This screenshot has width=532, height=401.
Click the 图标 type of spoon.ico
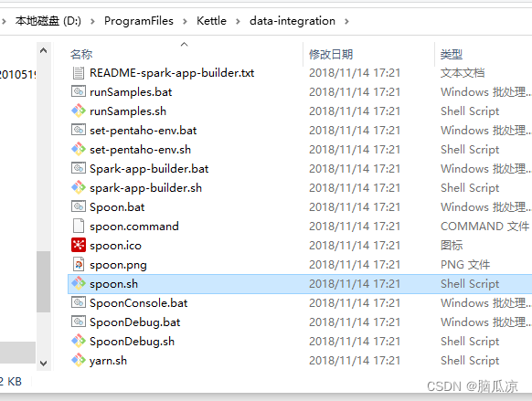point(452,245)
